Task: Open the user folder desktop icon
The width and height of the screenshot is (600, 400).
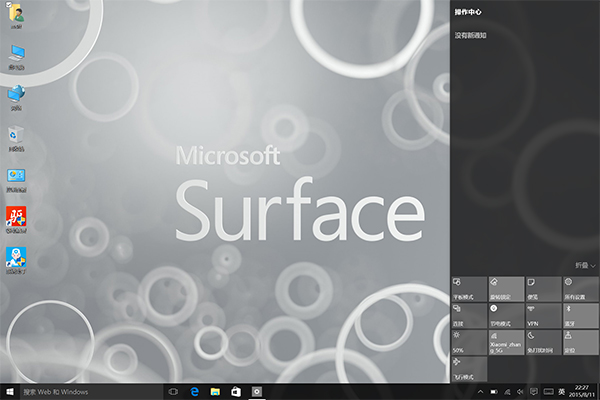Action: click(16, 16)
